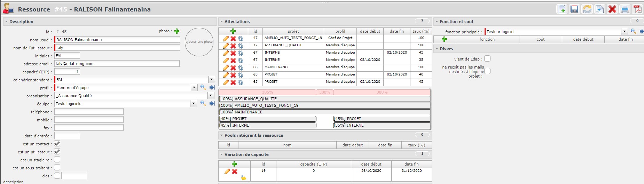Click the 'ajouter une photo' circle
The image size is (644, 184).
(x=199, y=42)
